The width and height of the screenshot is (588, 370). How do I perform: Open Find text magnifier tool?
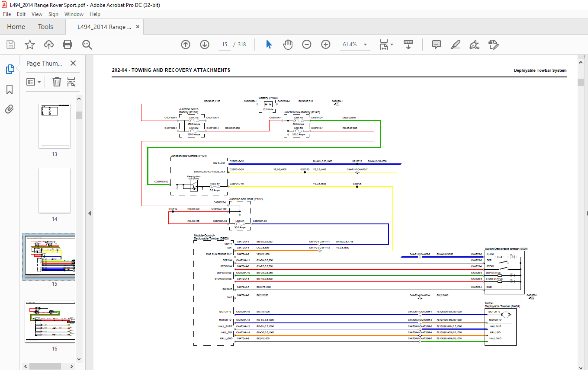pos(87,45)
